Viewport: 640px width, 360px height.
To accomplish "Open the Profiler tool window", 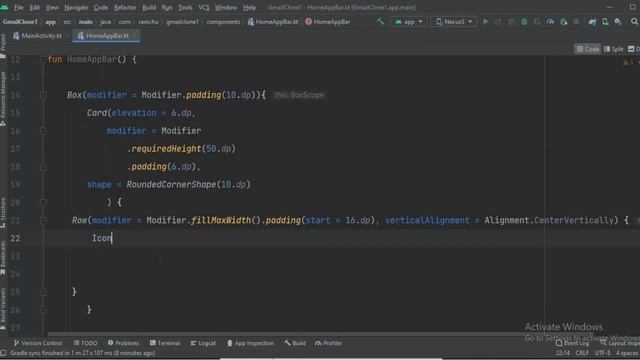I will [328, 343].
